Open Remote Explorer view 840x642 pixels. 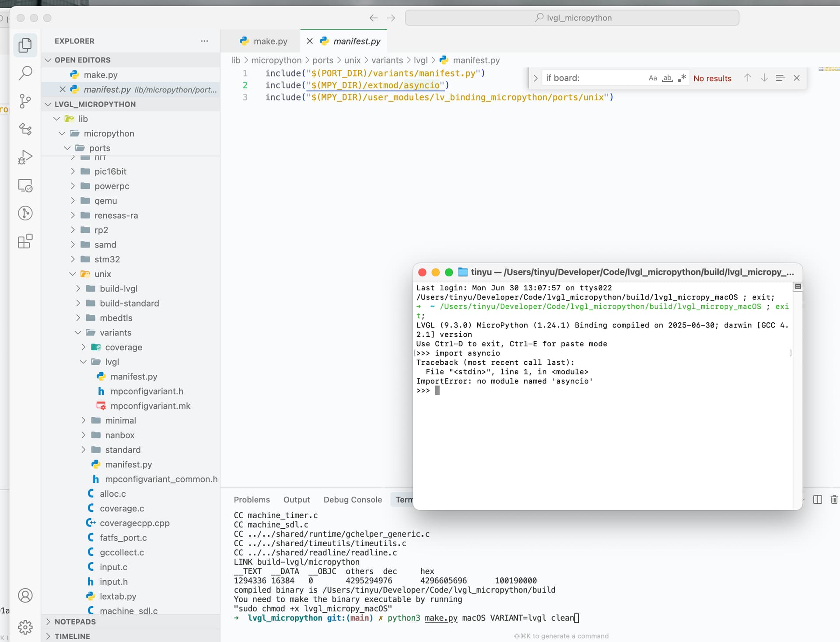click(25, 185)
